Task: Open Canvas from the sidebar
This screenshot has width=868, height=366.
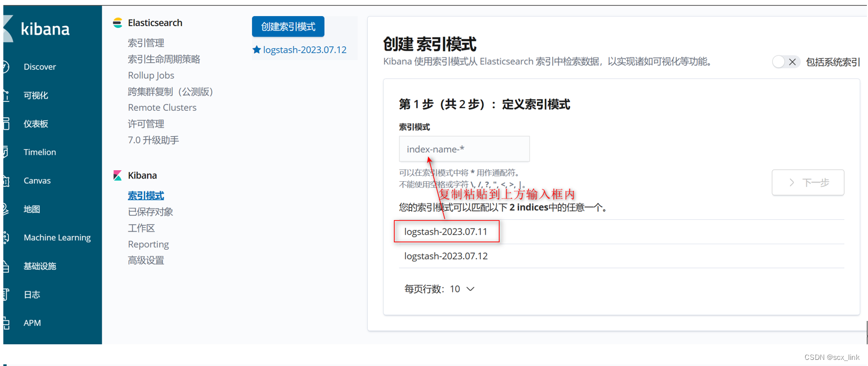Action: [37, 181]
